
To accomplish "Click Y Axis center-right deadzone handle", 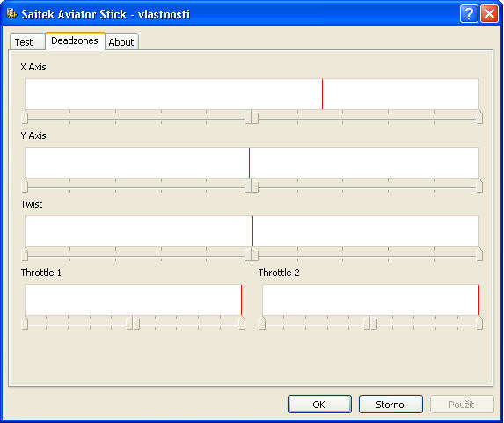I will (x=255, y=186).
